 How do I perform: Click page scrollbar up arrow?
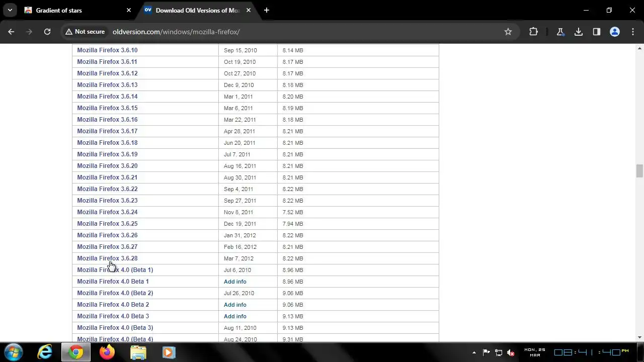click(x=639, y=48)
